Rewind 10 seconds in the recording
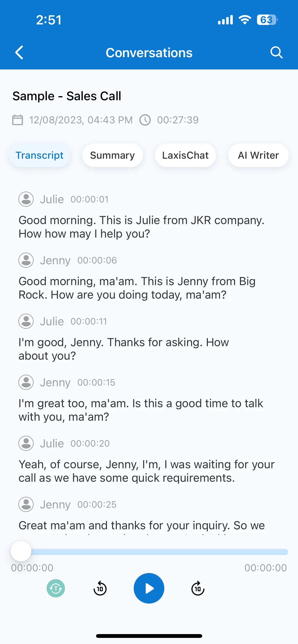The height and width of the screenshot is (644, 298). [100, 588]
